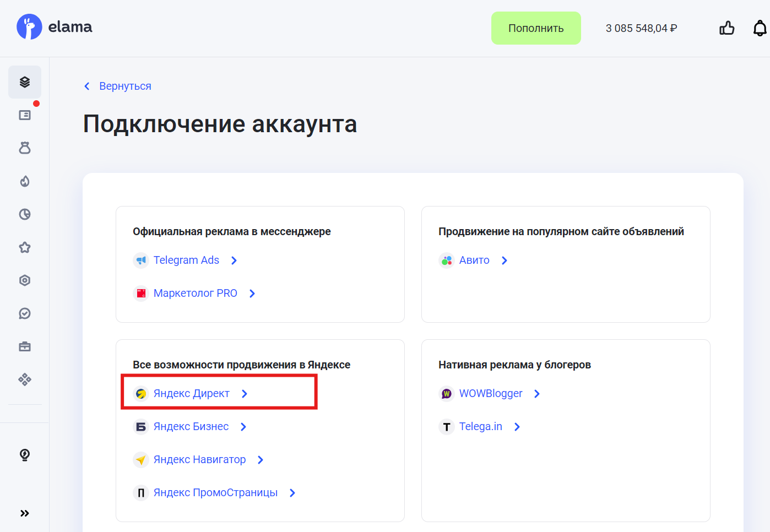The height and width of the screenshot is (532, 770).
Task: Click the balance 3 085 548,04 ₽
Action: coord(642,28)
